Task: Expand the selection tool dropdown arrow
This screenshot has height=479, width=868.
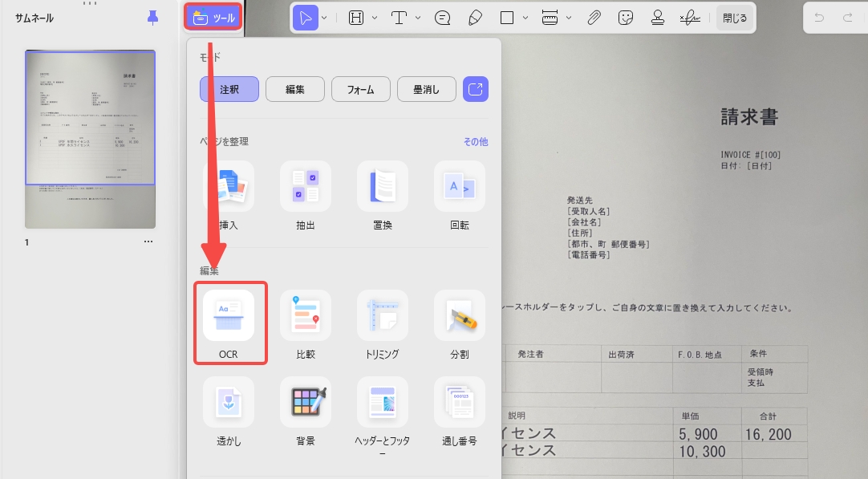Action: click(324, 18)
